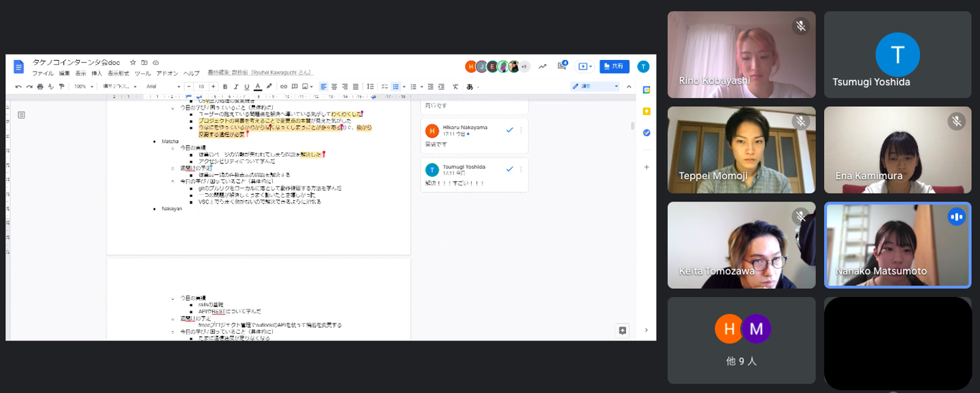Run spell check icon
The image size is (980, 393).
[x=51, y=87]
